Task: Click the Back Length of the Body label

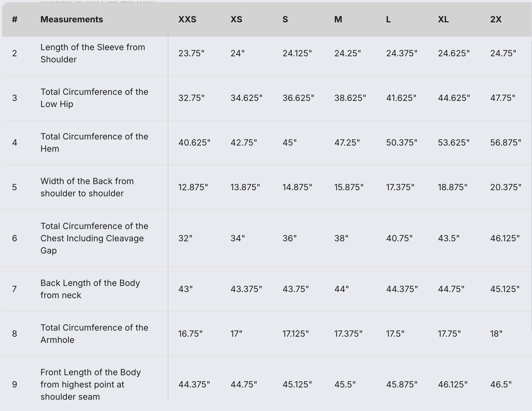Action: (90, 289)
